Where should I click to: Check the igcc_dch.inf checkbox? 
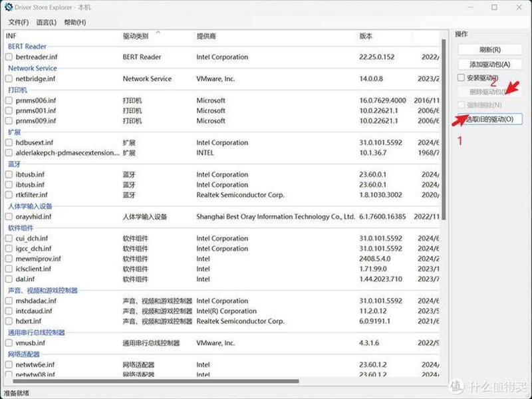[x=9, y=248]
